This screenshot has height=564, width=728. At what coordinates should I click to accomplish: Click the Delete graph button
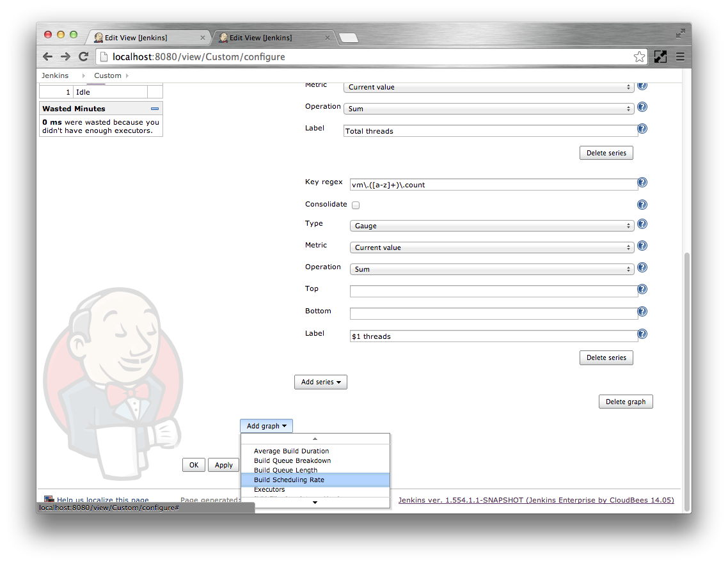626,402
